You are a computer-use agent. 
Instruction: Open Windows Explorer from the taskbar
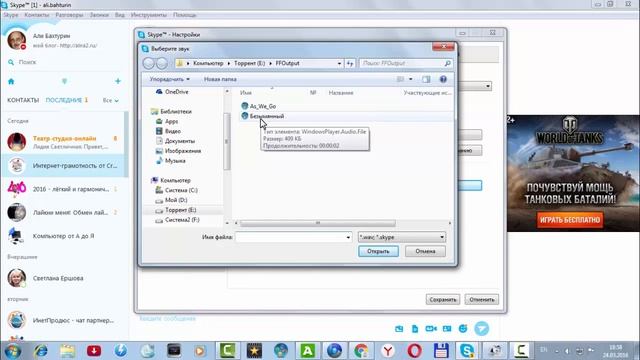point(67,351)
